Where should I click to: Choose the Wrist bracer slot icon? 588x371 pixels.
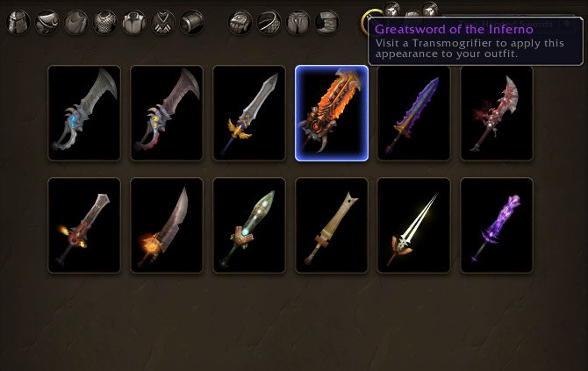(191, 22)
